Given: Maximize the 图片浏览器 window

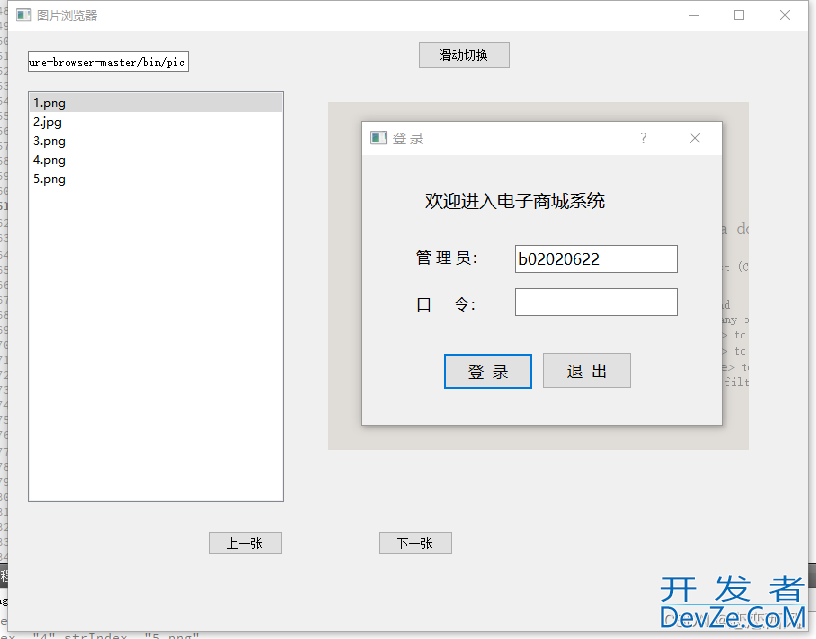Looking at the screenshot, I should click(x=739, y=16).
